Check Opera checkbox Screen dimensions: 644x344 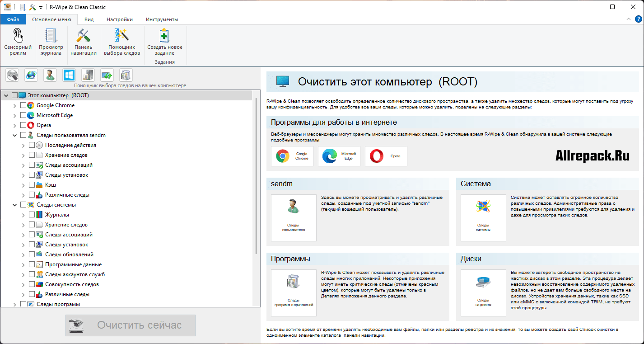click(23, 125)
